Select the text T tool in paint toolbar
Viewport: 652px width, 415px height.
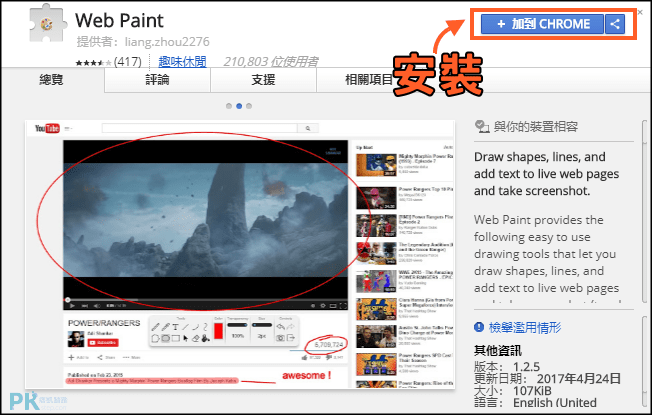(x=175, y=327)
